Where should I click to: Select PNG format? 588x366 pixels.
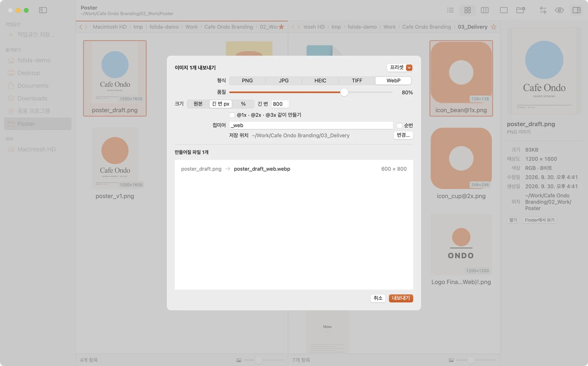(x=247, y=81)
